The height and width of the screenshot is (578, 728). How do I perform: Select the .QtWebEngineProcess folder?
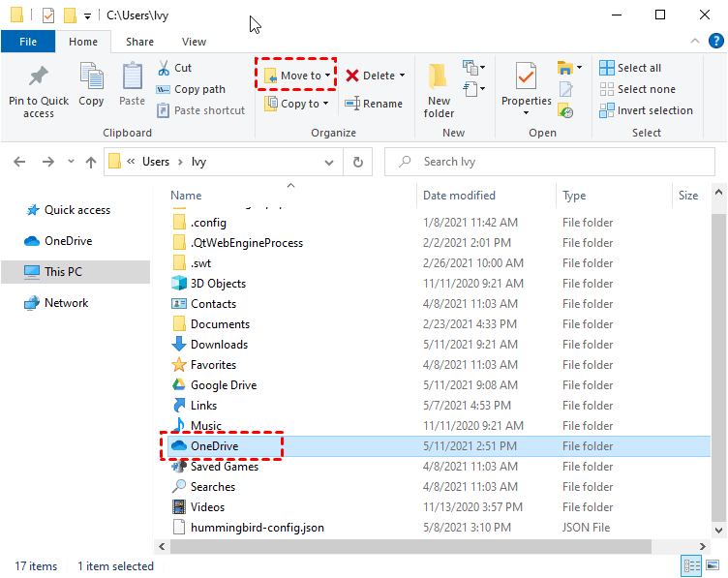(x=237, y=243)
